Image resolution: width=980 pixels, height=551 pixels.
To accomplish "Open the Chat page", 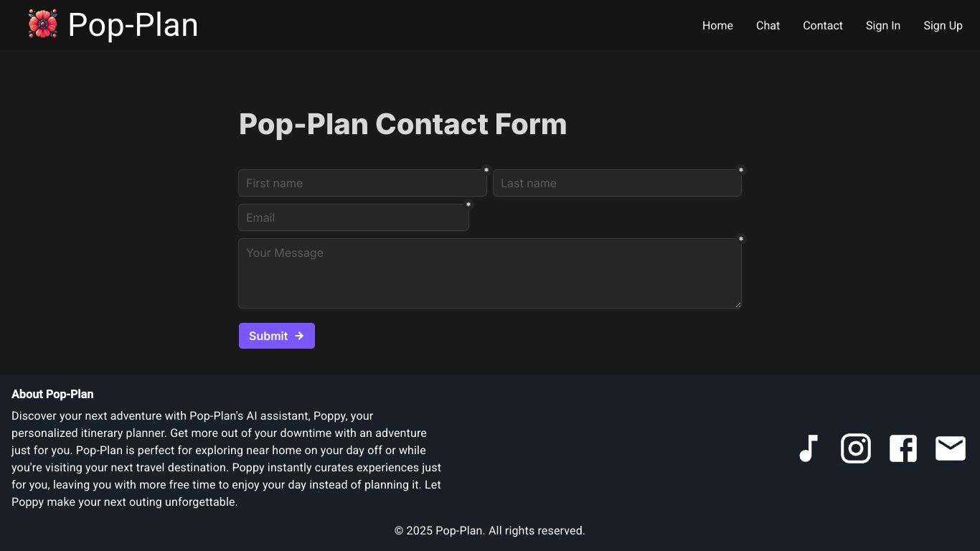I will (x=768, y=25).
